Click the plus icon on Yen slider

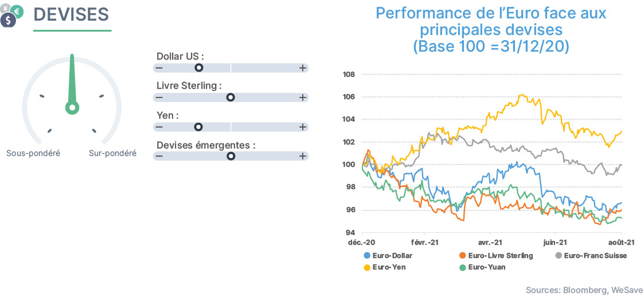[x=303, y=127]
